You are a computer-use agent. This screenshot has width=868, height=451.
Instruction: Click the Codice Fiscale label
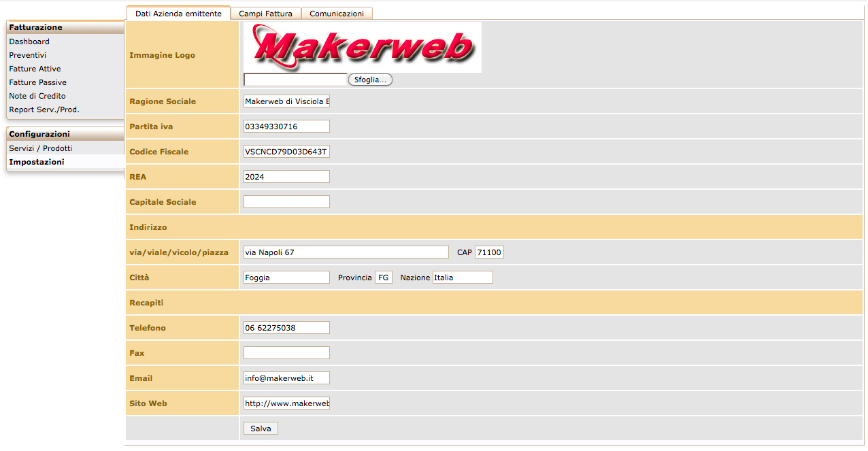[159, 152]
